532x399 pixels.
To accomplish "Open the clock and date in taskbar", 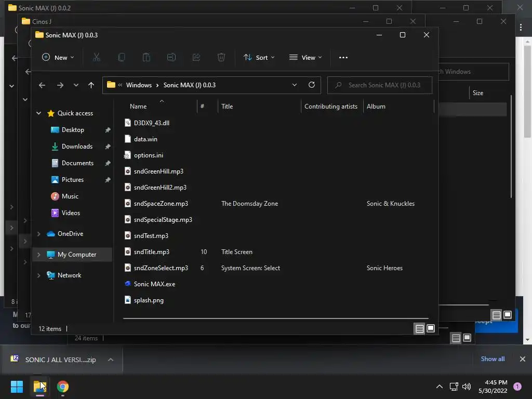I will tap(493, 387).
